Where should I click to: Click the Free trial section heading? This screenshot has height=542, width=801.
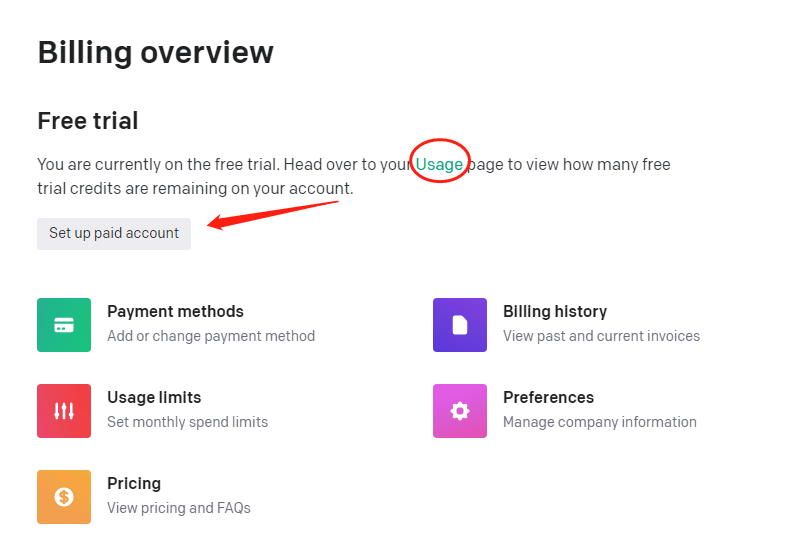88,121
